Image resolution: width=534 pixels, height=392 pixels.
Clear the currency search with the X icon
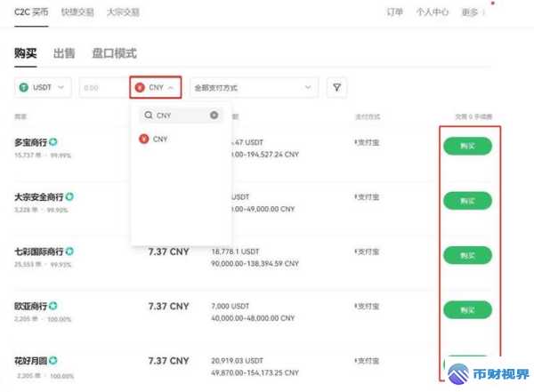coord(214,116)
